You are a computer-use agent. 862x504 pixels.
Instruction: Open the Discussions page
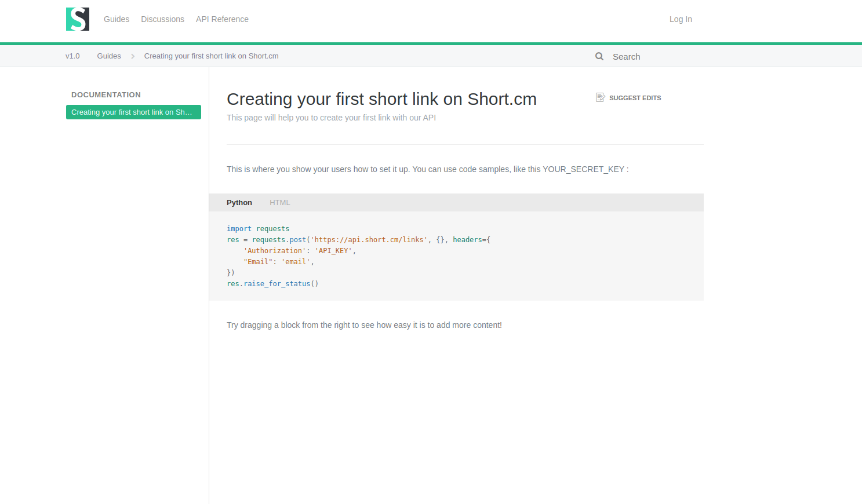click(163, 19)
